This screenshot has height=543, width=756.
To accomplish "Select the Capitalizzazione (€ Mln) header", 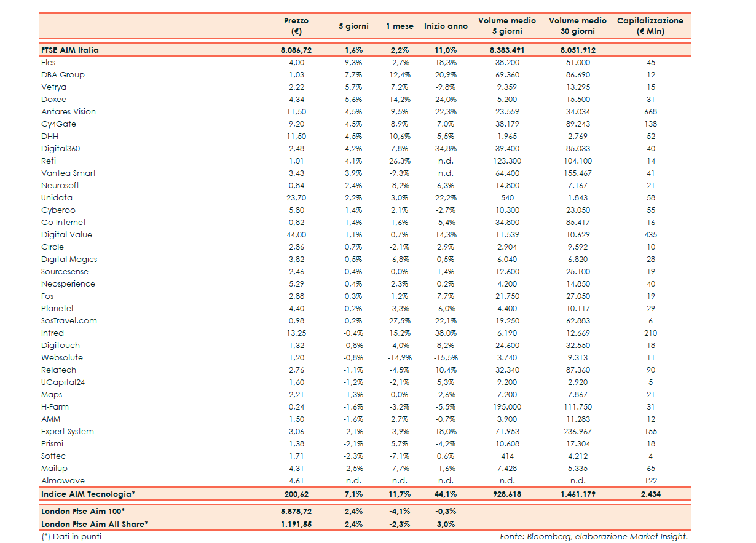I will (x=650, y=26).
